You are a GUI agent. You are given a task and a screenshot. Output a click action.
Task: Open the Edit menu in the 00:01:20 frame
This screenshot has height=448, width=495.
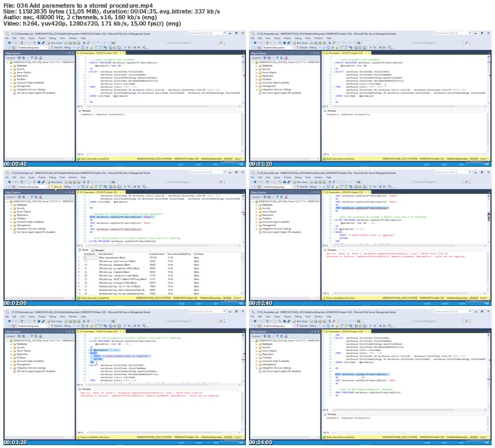[260, 38]
